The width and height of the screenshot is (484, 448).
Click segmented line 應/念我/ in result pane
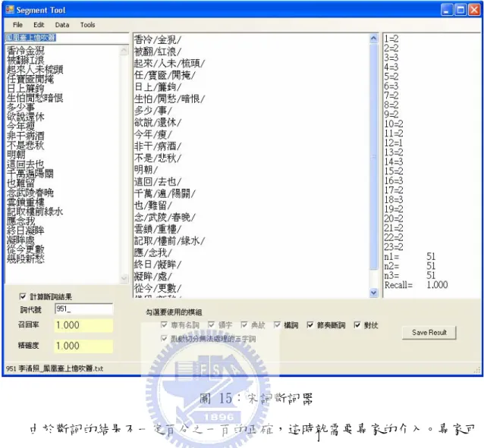(153, 252)
